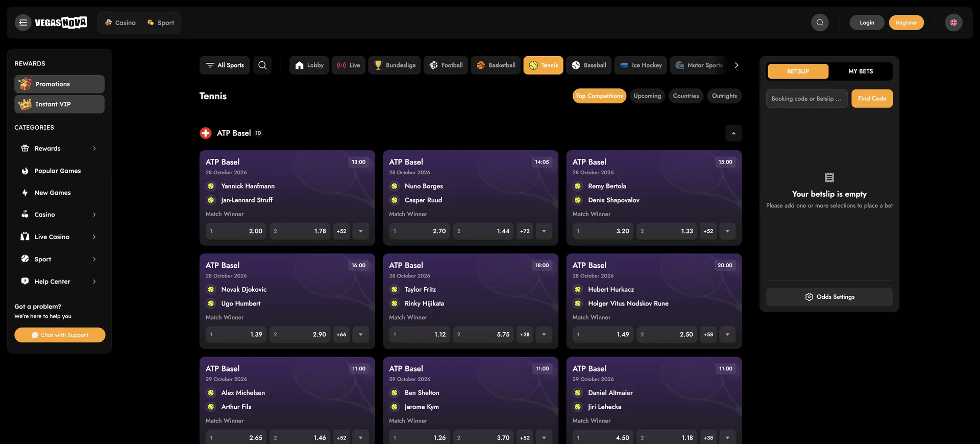
Task: Expand markets dropdown for Djokovic vs Humbert
Action: click(x=360, y=335)
